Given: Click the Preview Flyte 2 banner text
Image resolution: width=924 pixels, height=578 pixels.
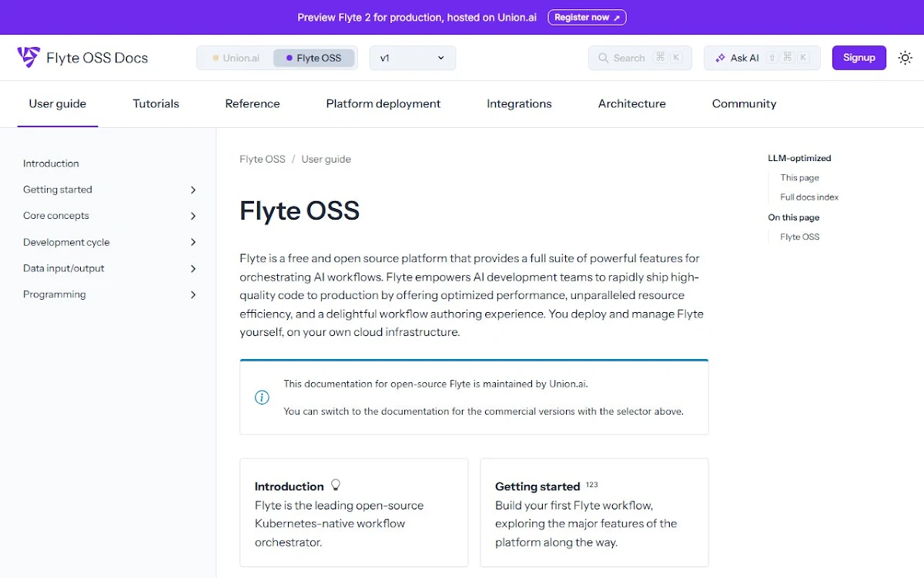Looking at the screenshot, I should pyautogui.click(x=417, y=17).
